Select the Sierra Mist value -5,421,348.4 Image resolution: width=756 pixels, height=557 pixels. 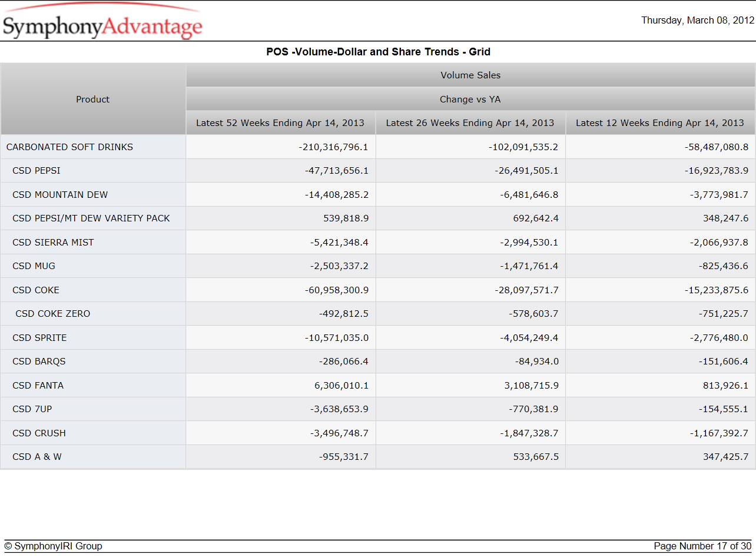coord(339,243)
